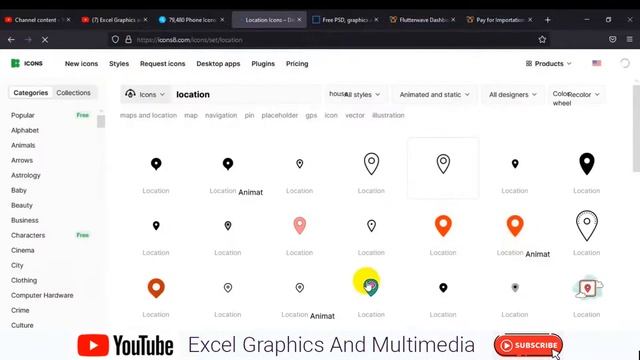Click the page vertical scrollbar
This screenshot has height=360, width=640.
point(636,129)
